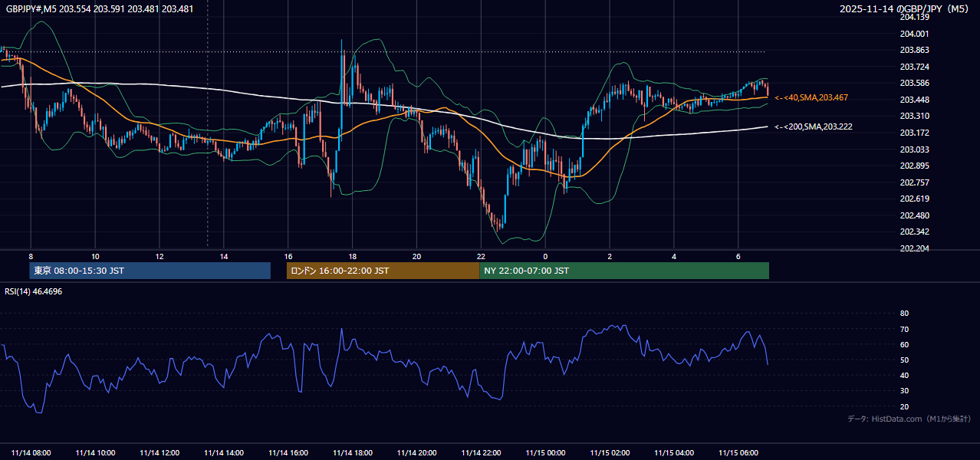The height and width of the screenshot is (460, 980).
Task: Click price axis value 202.619
Action: point(914,199)
